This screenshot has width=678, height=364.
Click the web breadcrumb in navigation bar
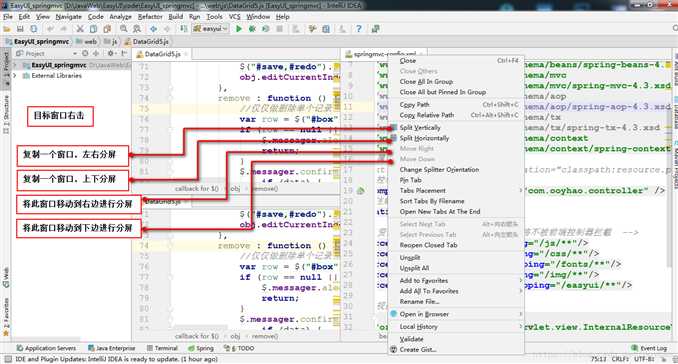86,42
